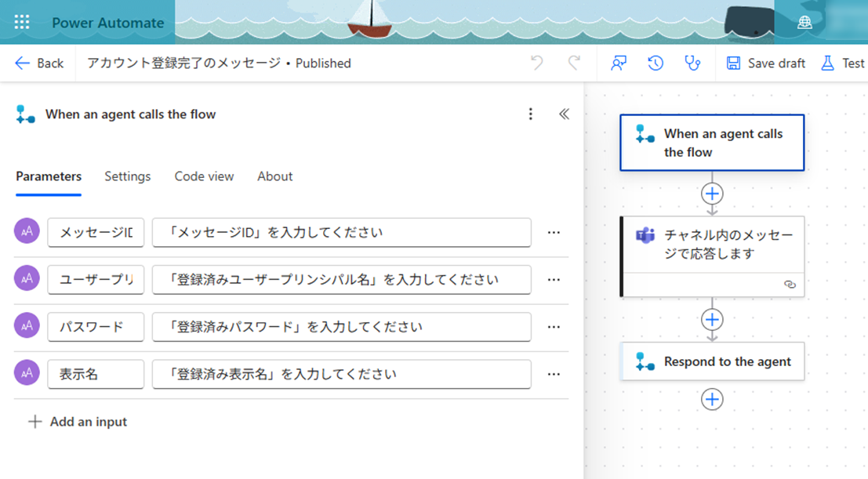
Task: Open the Copilot chat feedback icon
Action: (619, 64)
